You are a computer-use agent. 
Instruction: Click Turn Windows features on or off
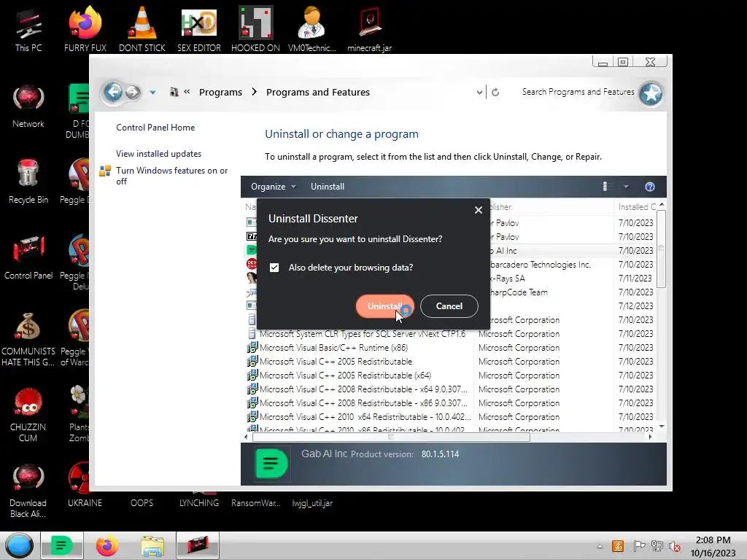coord(171,176)
